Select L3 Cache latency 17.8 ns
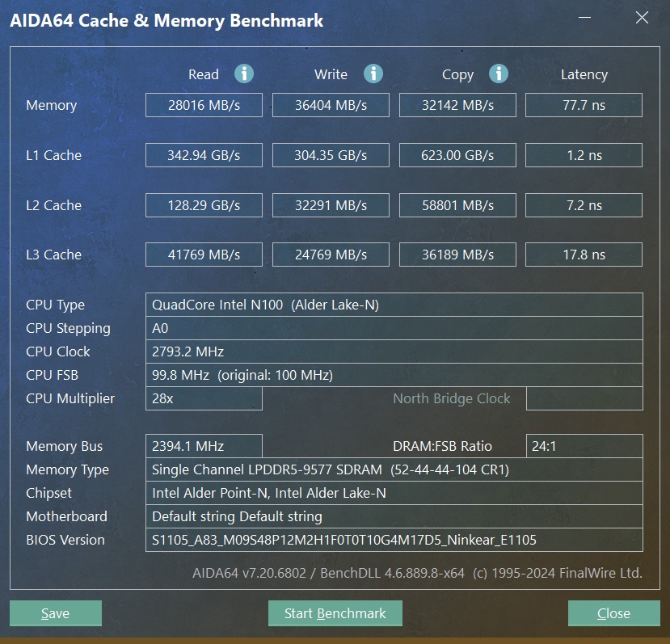 click(x=584, y=255)
